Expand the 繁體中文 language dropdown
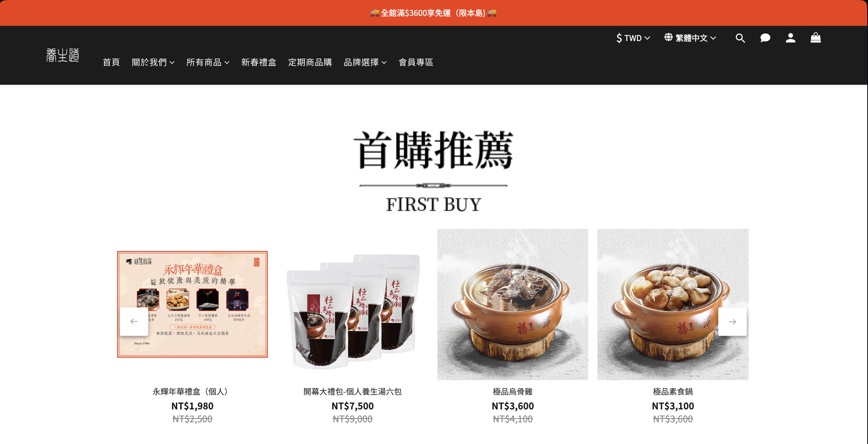This screenshot has width=868, height=444. pos(690,38)
